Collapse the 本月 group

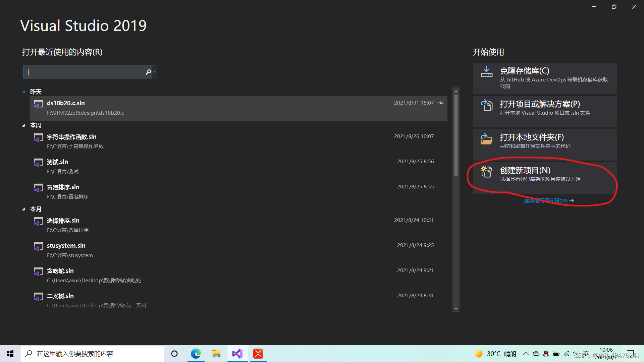coord(23,209)
